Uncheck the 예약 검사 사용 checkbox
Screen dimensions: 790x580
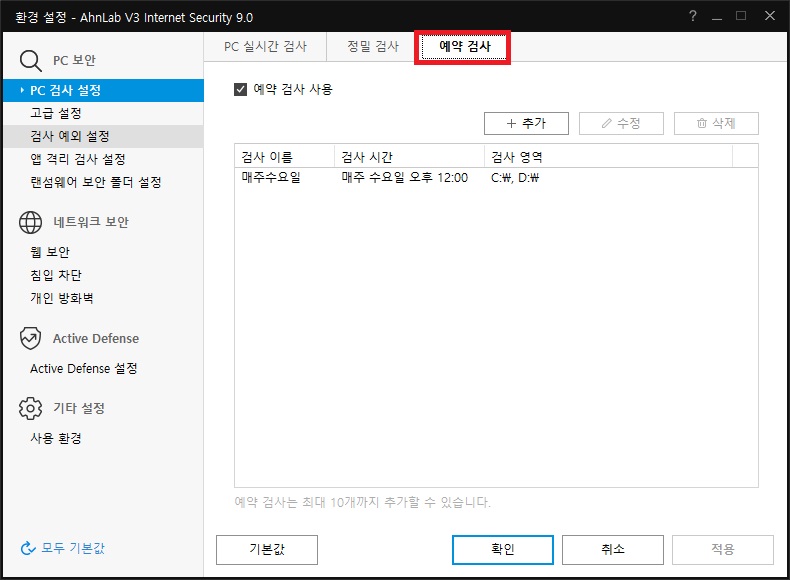click(240, 89)
